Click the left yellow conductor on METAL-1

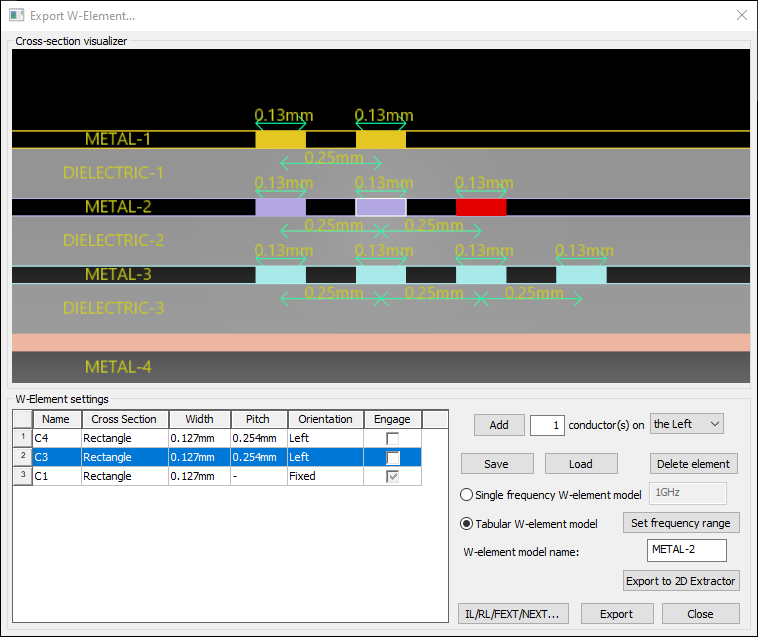pyautogui.click(x=280, y=139)
